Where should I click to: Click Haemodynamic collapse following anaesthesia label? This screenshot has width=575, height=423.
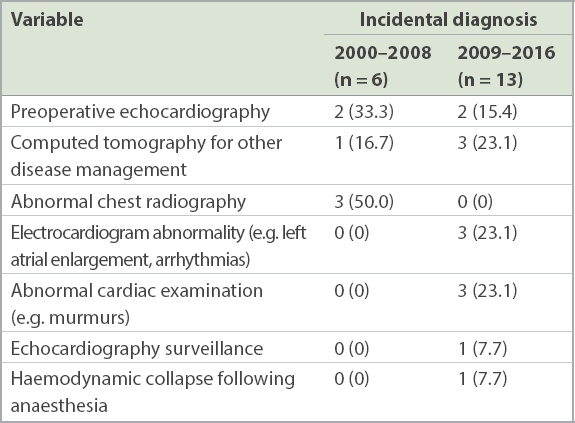click(x=153, y=392)
